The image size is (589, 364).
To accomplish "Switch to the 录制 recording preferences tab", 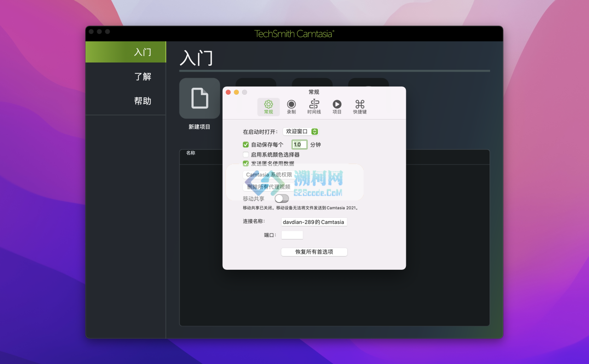I will pyautogui.click(x=291, y=107).
